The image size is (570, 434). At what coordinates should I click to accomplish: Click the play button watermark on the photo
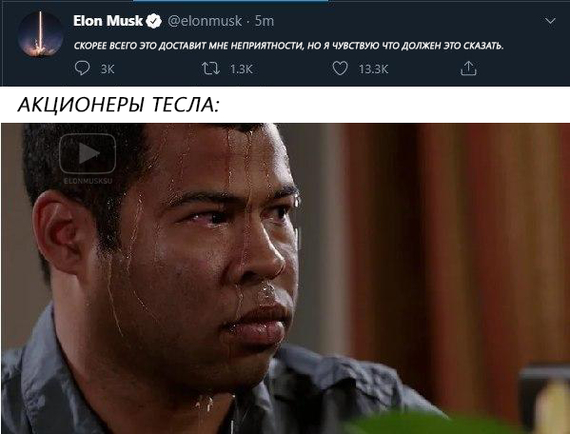(88, 153)
